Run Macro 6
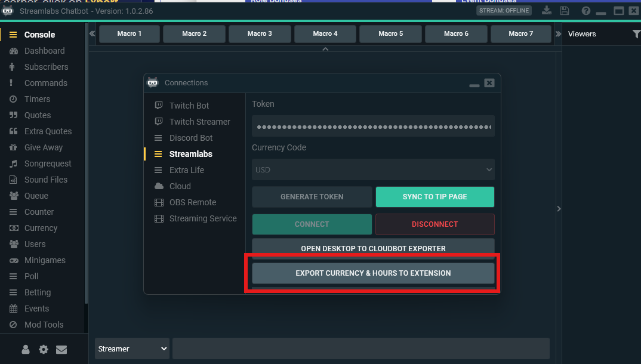Screen dimensions: 641x364 click(x=456, y=34)
